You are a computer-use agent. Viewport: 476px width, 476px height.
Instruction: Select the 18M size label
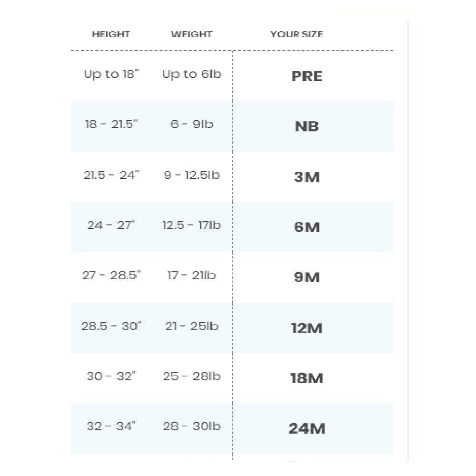click(x=307, y=378)
